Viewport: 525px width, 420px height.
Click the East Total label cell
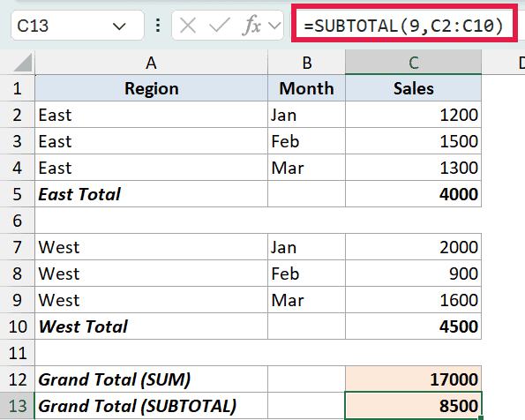click(152, 194)
